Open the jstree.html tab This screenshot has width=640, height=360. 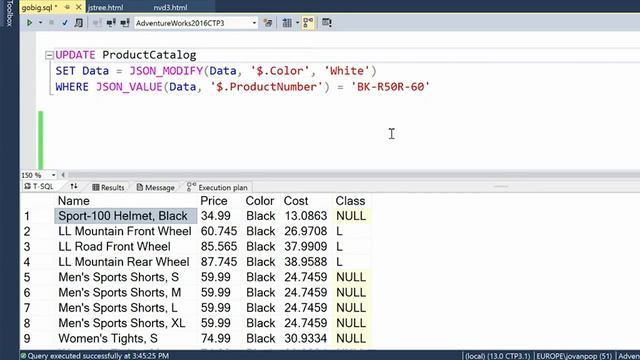coord(106,7)
